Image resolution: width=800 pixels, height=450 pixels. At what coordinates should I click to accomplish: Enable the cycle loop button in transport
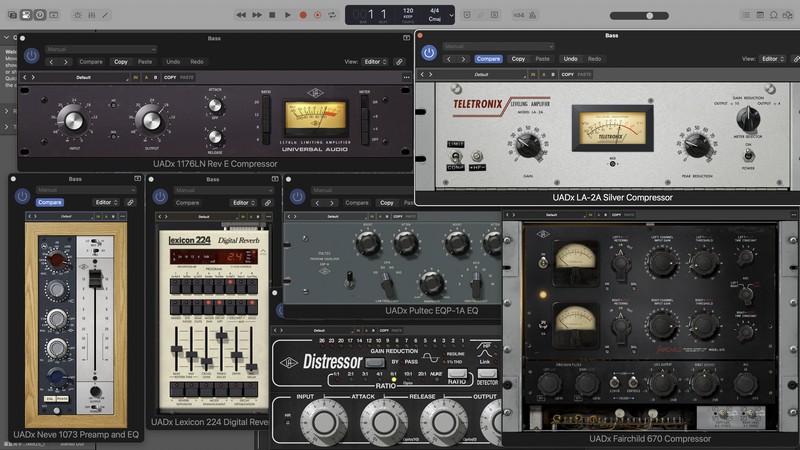point(331,15)
